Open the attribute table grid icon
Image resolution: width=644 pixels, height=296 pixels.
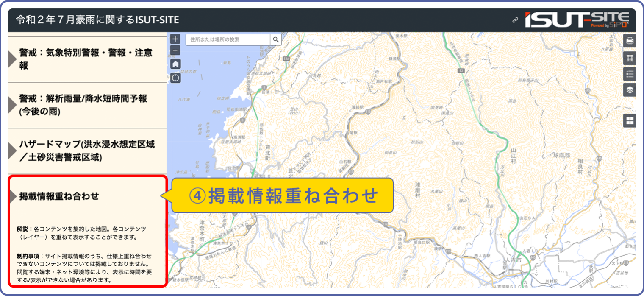(630, 58)
